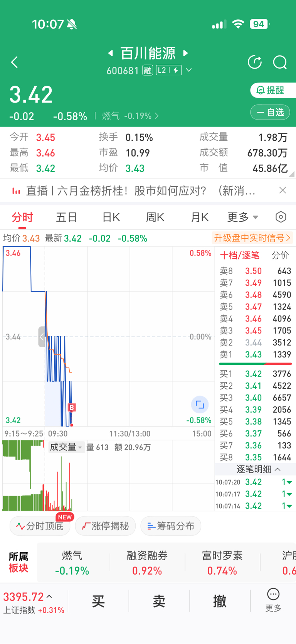Tap 卖8 ask row at 3.50
Screen dimensions: 296x644
click(255, 271)
